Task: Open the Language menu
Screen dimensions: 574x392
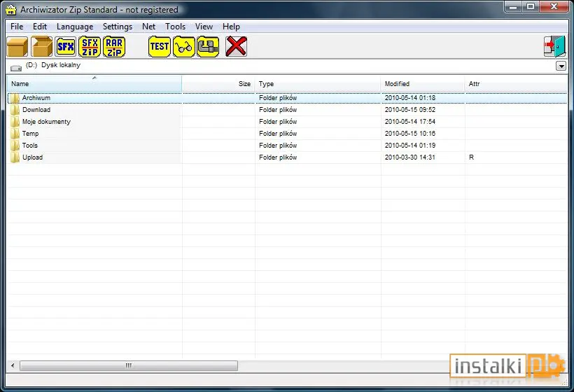Action: pyautogui.click(x=75, y=27)
